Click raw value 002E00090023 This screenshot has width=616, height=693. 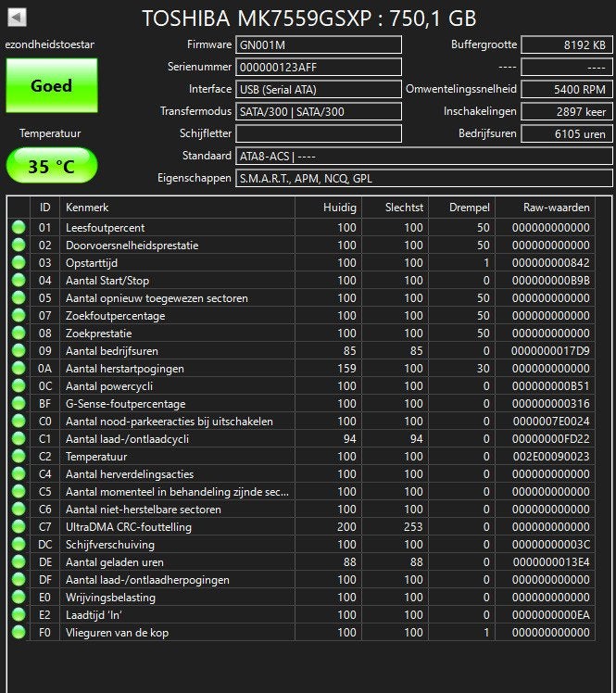pos(551,457)
